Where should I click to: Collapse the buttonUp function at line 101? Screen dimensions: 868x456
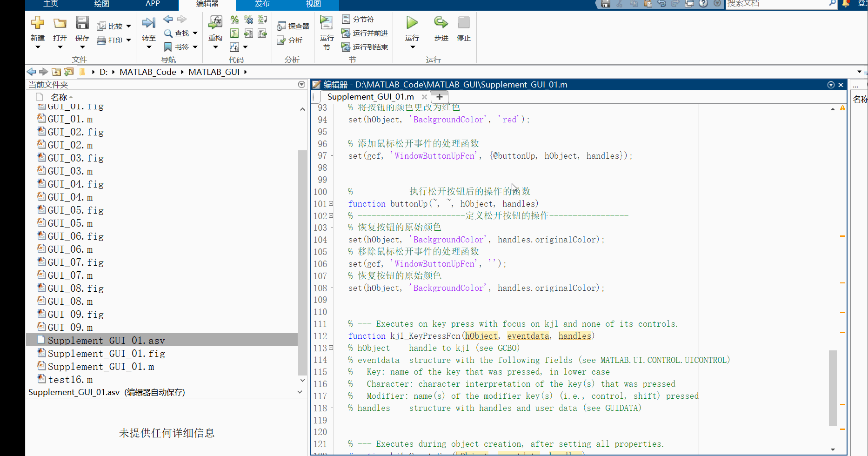[332, 203]
